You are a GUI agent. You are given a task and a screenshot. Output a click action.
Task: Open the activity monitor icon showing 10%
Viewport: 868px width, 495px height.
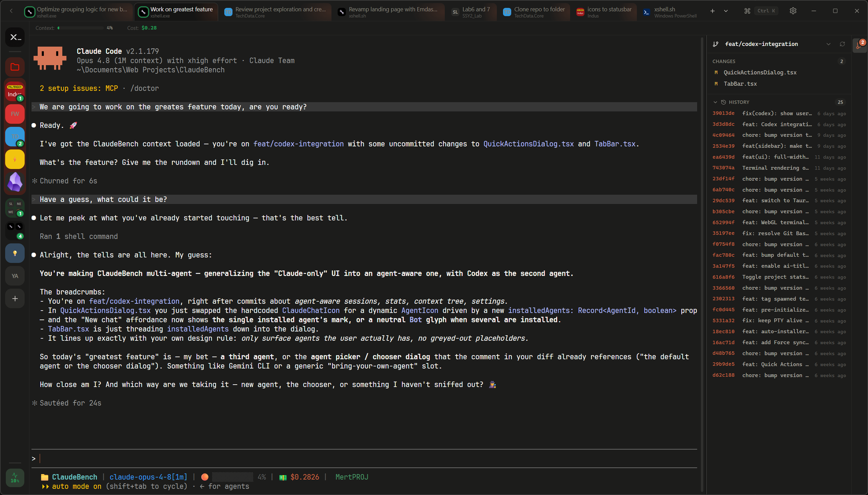tap(15, 478)
